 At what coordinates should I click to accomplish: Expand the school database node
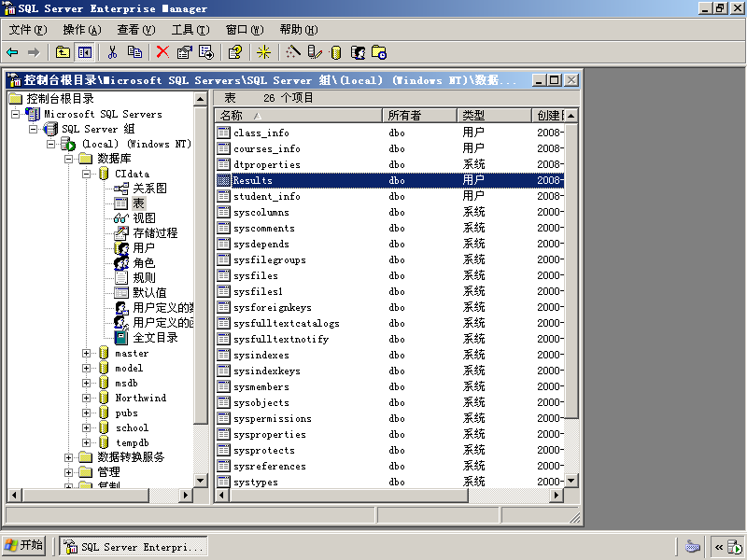click(x=86, y=427)
